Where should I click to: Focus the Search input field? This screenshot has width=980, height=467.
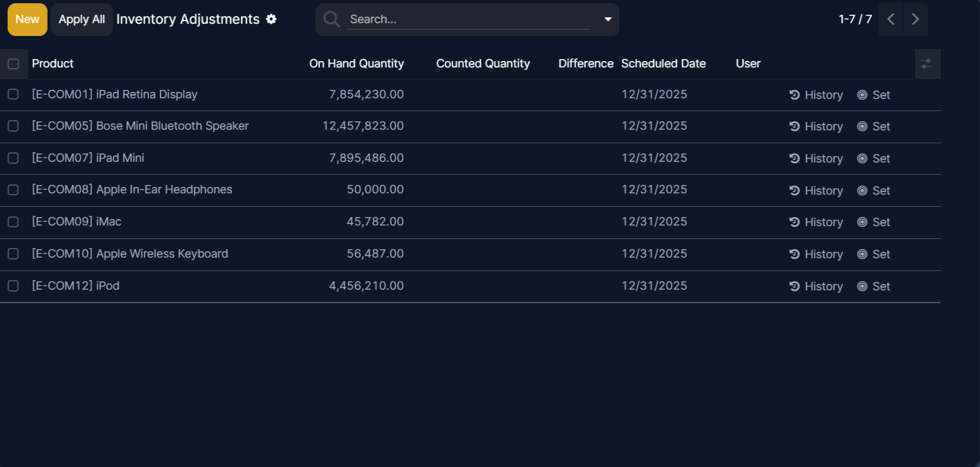468,19
